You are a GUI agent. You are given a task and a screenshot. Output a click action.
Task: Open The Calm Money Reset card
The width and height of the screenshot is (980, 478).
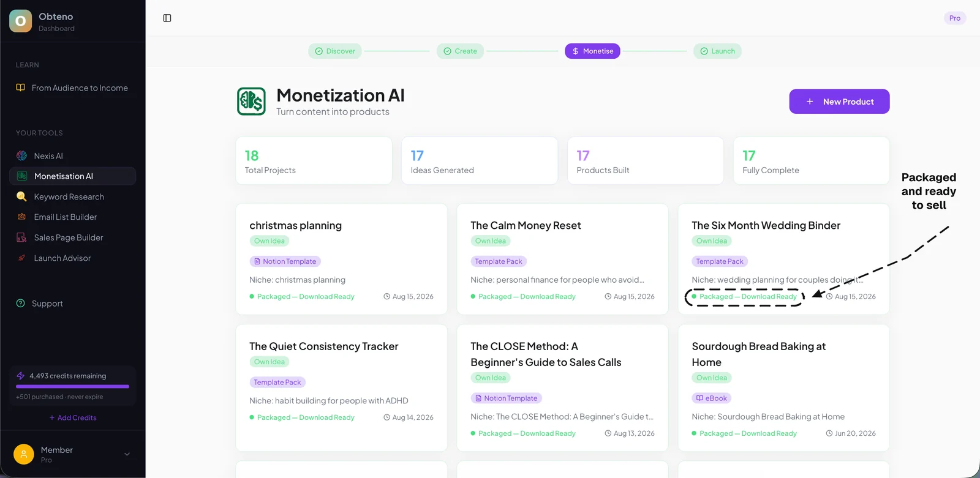point(562,260)
